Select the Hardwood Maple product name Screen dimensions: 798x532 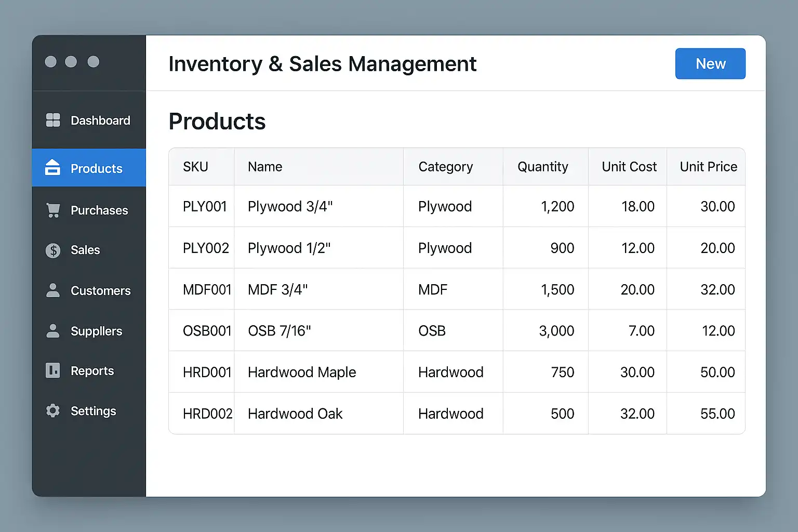point(302,373)
